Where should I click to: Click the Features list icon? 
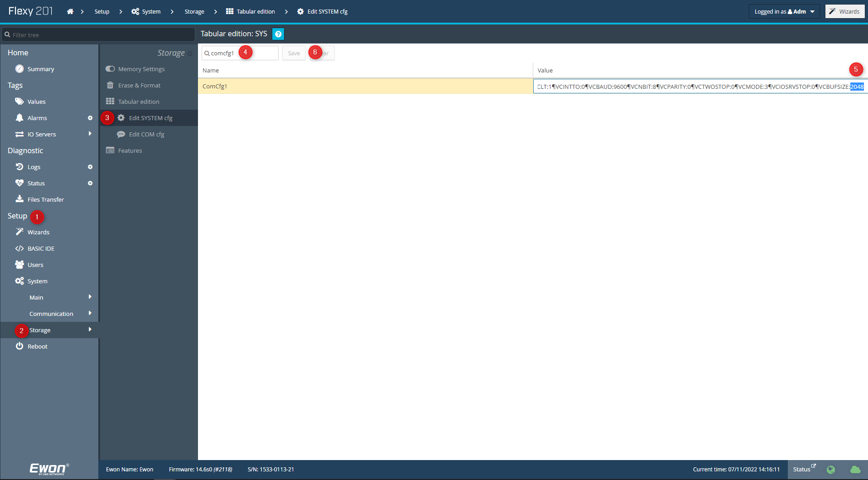coord(110,150)
